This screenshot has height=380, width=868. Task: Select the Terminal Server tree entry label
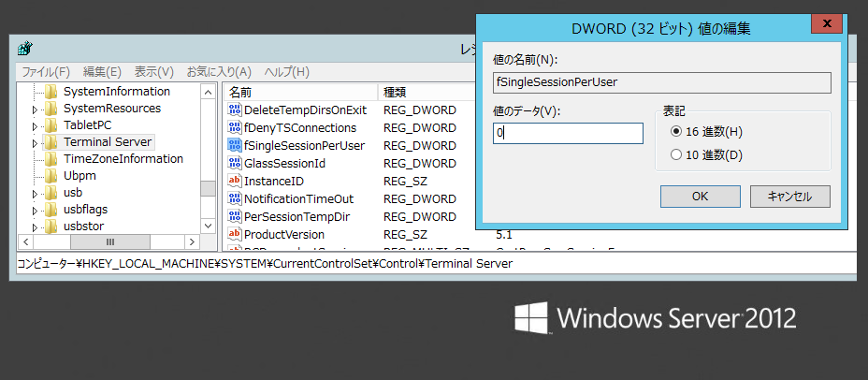(x=108, y=142)
